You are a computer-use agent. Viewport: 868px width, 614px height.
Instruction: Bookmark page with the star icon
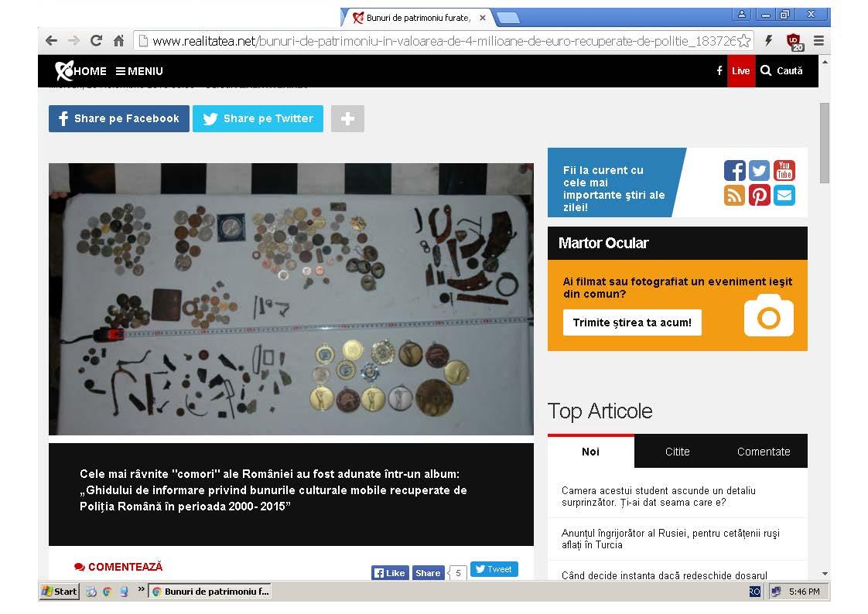pyautogui.click(x=744, y=41)
